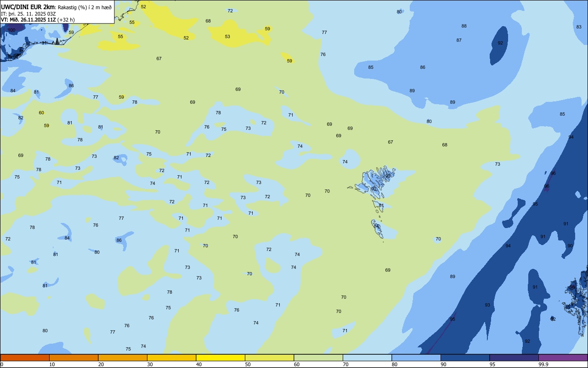Click the legend tick label "99.9"
This screenshot has height=368, width=588.
543,364
